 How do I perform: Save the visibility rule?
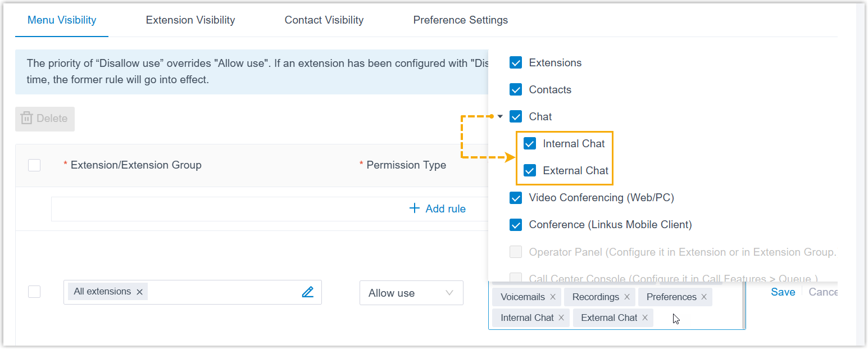pyautogui.click(x=783, y=292)
